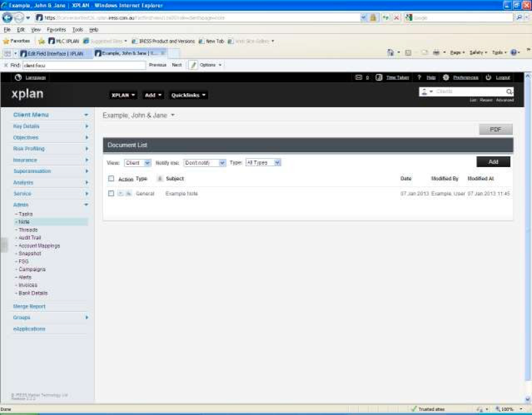Click the lock column header icon before Subject

coord(160,178)
